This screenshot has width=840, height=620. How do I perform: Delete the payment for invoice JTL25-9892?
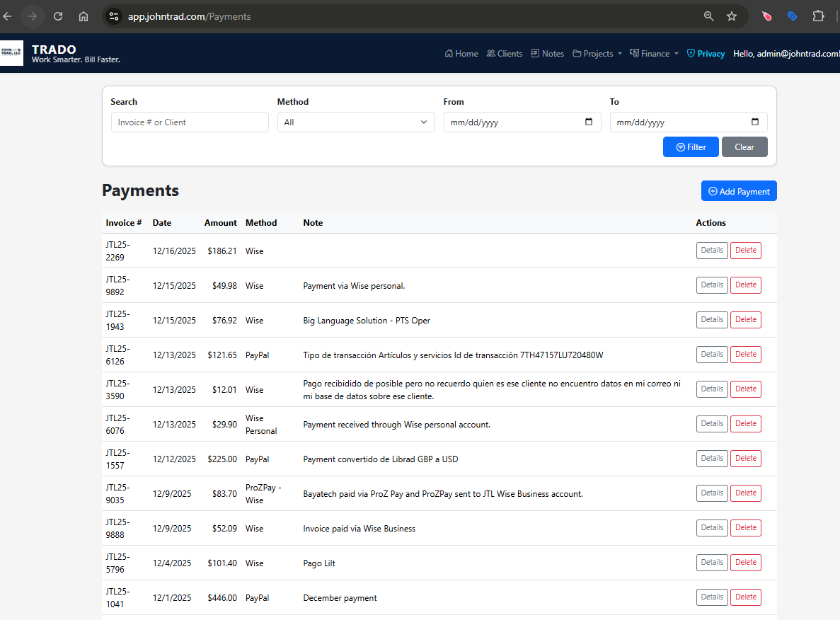(745, 285)
